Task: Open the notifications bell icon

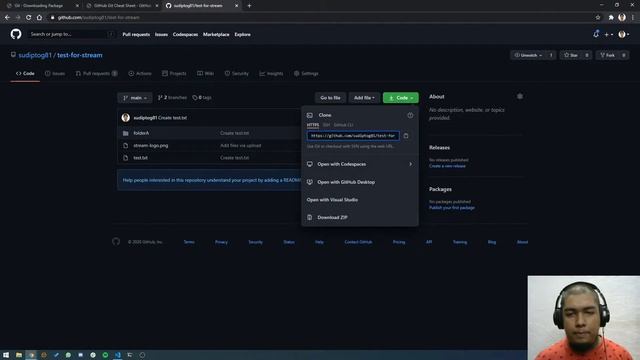Action: (596, 34)
